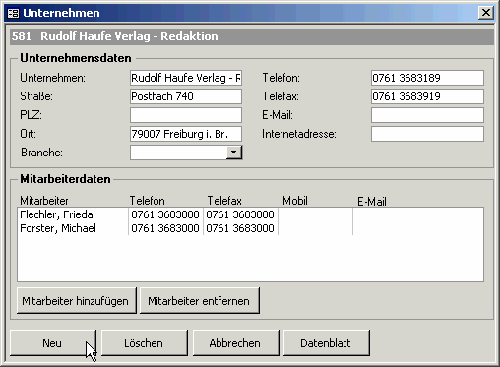Click the Neu button
The height and width of the screenshot is (367, 500).
point(53,343)
